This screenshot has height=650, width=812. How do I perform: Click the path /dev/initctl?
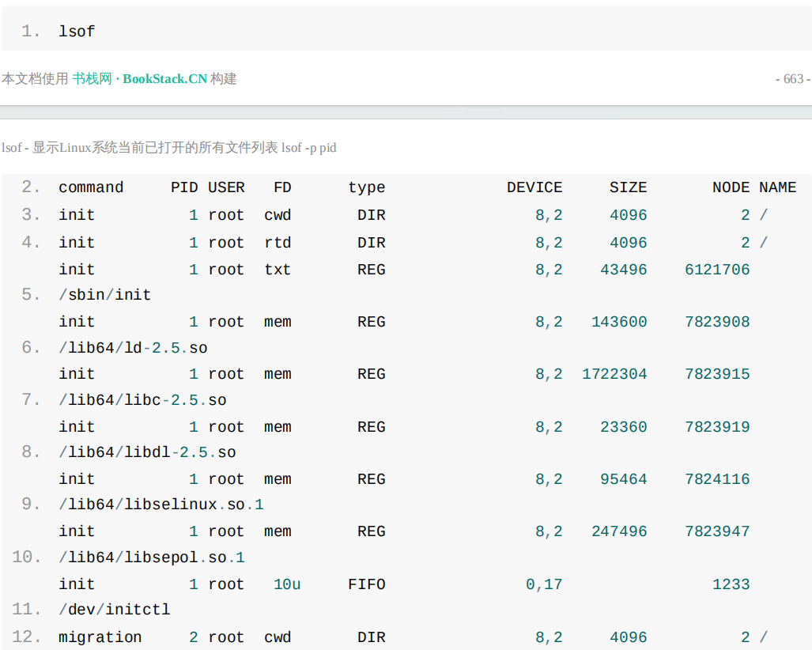coord(114,610)
